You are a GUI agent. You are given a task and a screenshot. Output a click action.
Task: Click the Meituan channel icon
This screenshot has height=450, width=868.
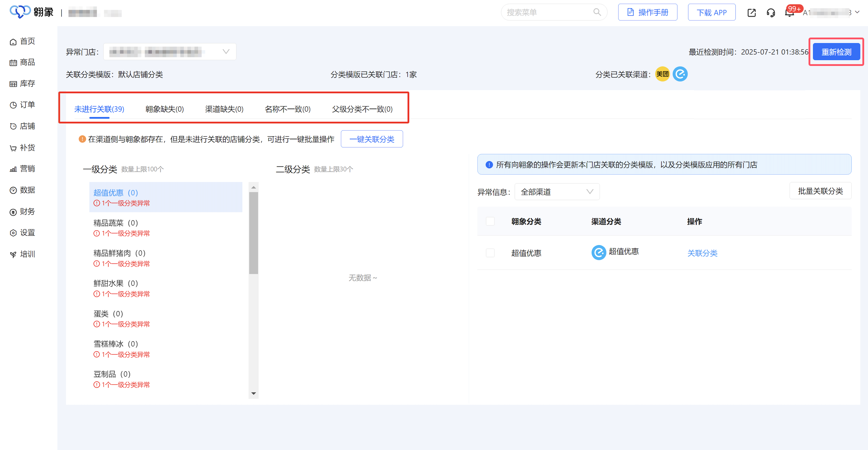[662, 74]
